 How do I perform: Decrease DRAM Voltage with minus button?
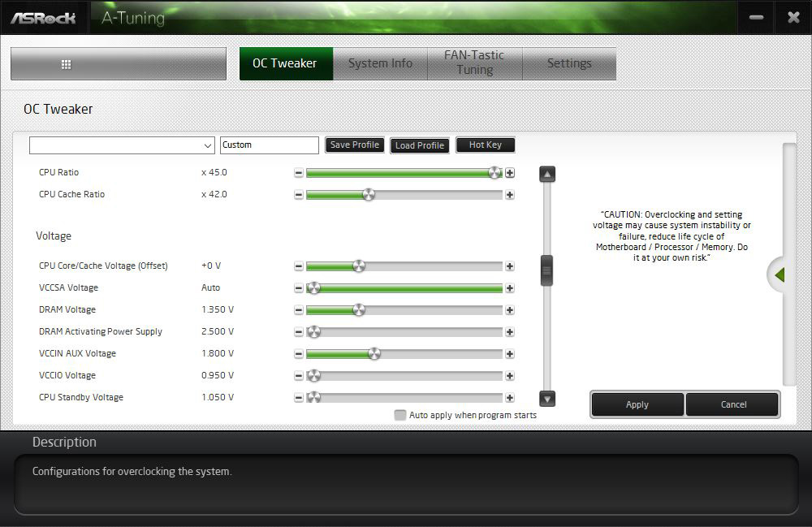298,310
